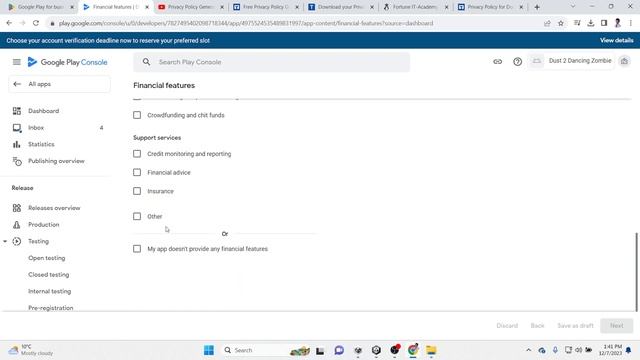Click Save as draft
This screenshot has height=360, width=640.
point(576,326)
